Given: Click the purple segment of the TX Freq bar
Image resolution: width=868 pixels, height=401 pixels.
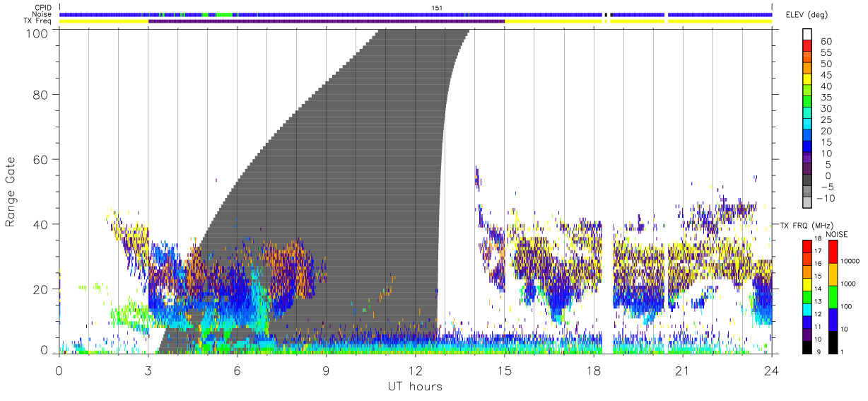Looking at the screenshot, I should point(327,21).
